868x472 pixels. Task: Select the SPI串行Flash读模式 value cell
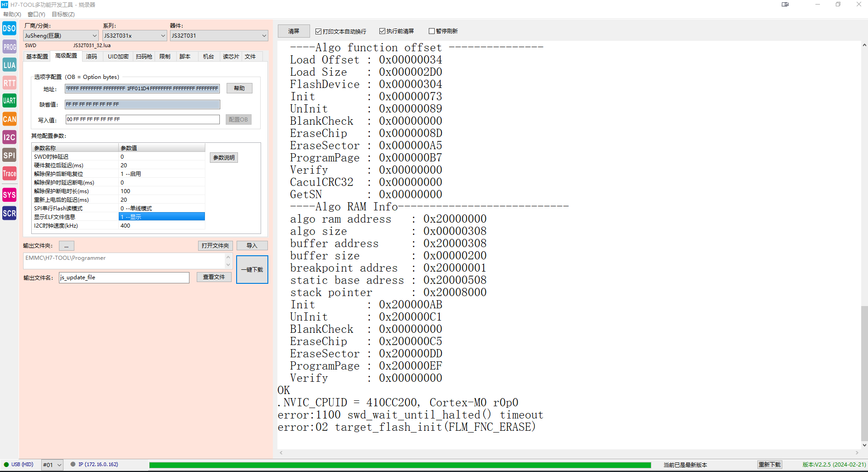[162, 208]
